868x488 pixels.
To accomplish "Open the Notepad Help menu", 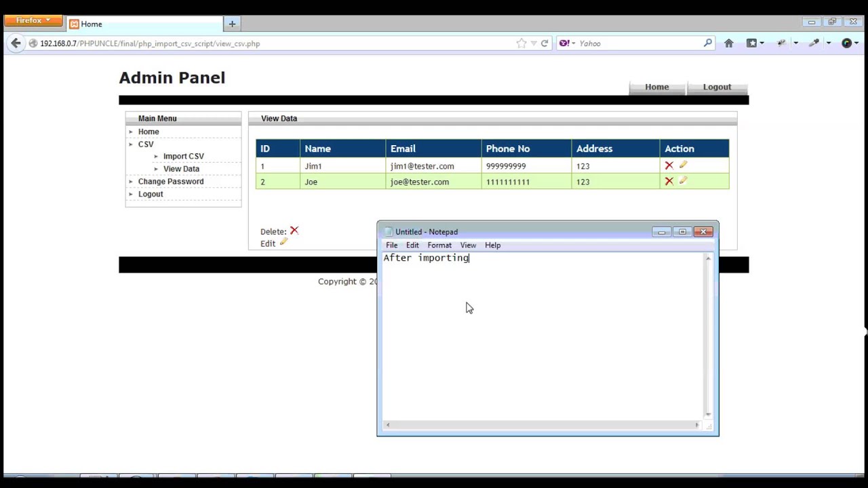I will click(x=492, y=245).
